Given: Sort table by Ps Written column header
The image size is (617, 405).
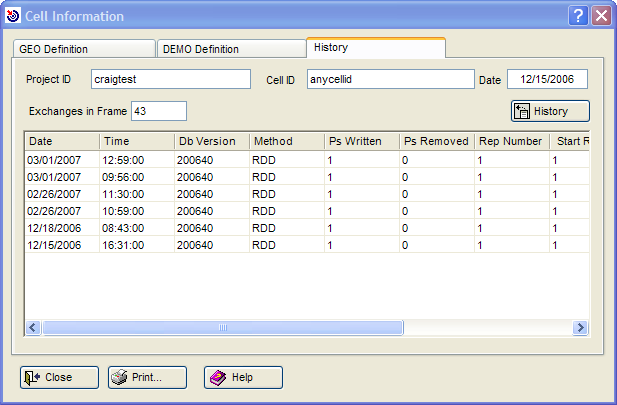Looking at the screenshot, I should point(360,141).
